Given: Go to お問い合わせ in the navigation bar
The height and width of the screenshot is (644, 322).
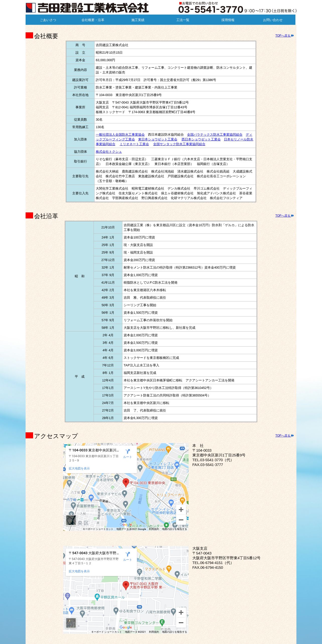Looking at the screenshot, I should [273, 20].
